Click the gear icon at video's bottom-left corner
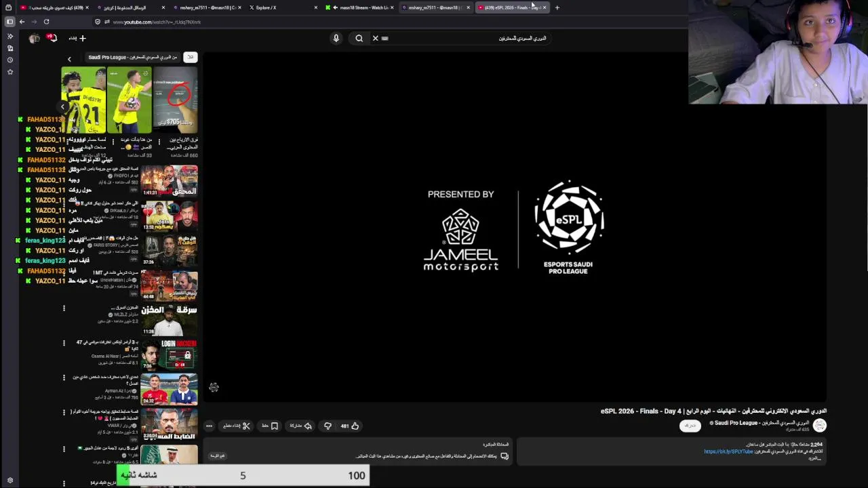Screen dimensions: 868x488 (x=214, y=387)
